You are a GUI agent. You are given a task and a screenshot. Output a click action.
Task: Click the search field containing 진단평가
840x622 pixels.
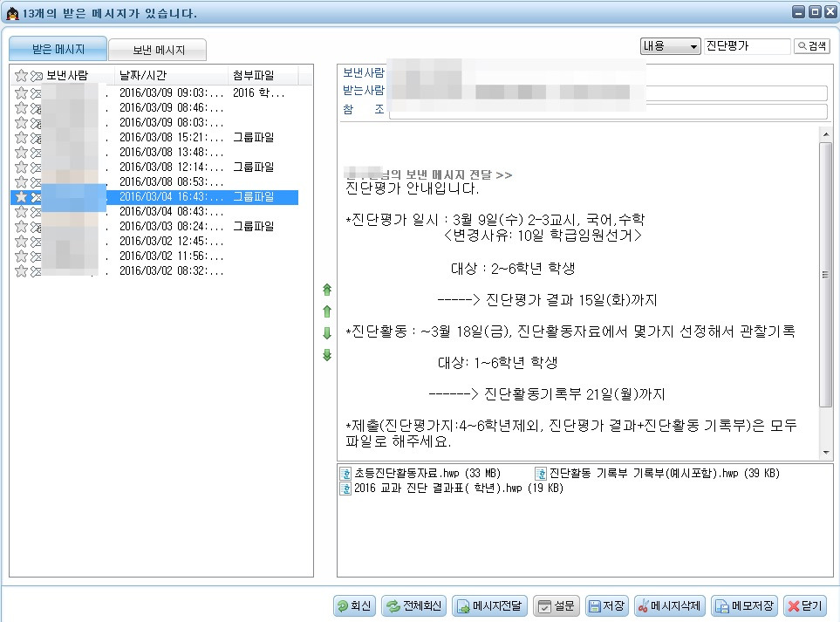pyautogui.click(x=747, y=46)
